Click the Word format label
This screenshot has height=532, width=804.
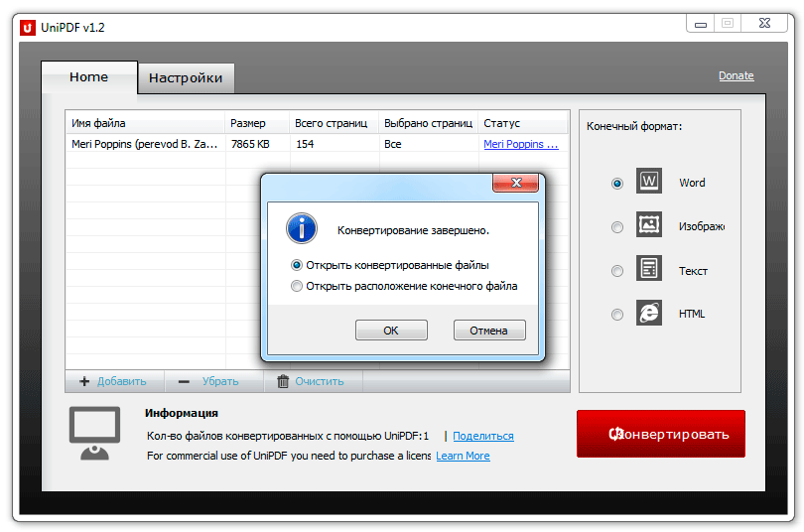tap(692, 183)
